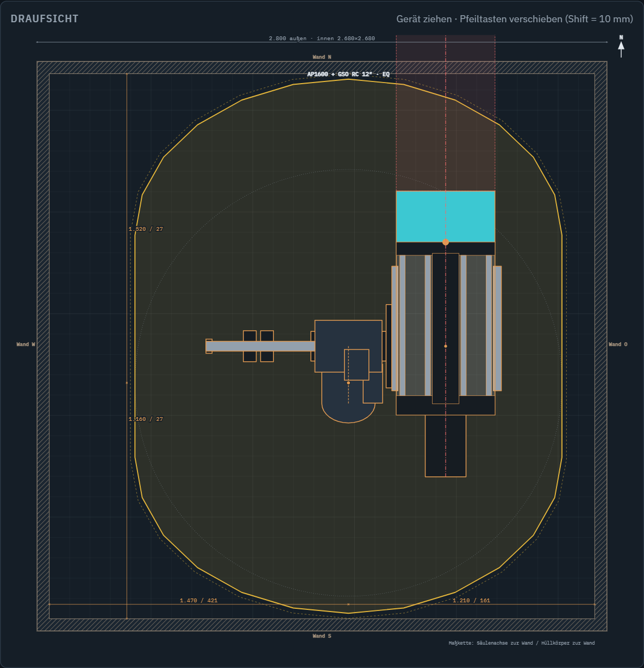The height and width of the screenshot is (668, 644).
Task: Click the 'DRAUFSICHT' heading
Action: point(45,19)
